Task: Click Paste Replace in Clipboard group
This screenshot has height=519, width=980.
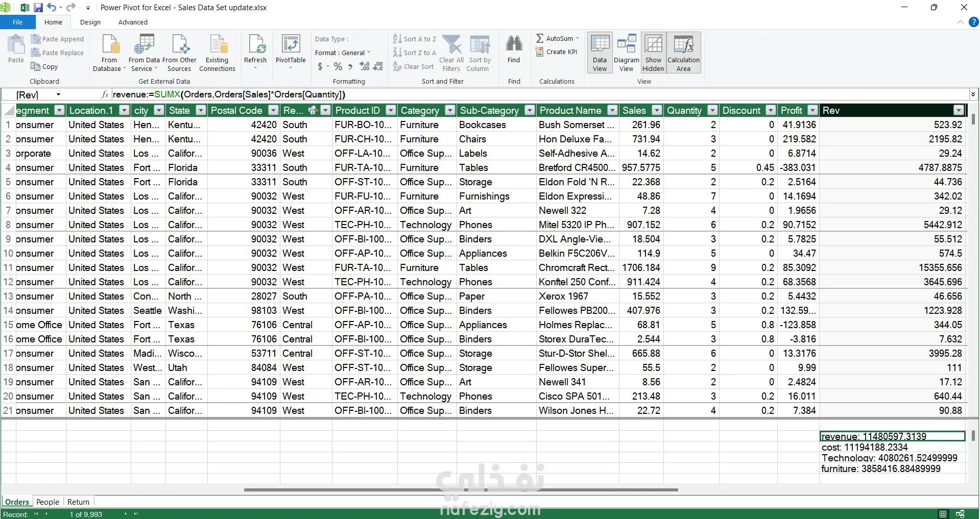Action: click(x=57, y=53)
